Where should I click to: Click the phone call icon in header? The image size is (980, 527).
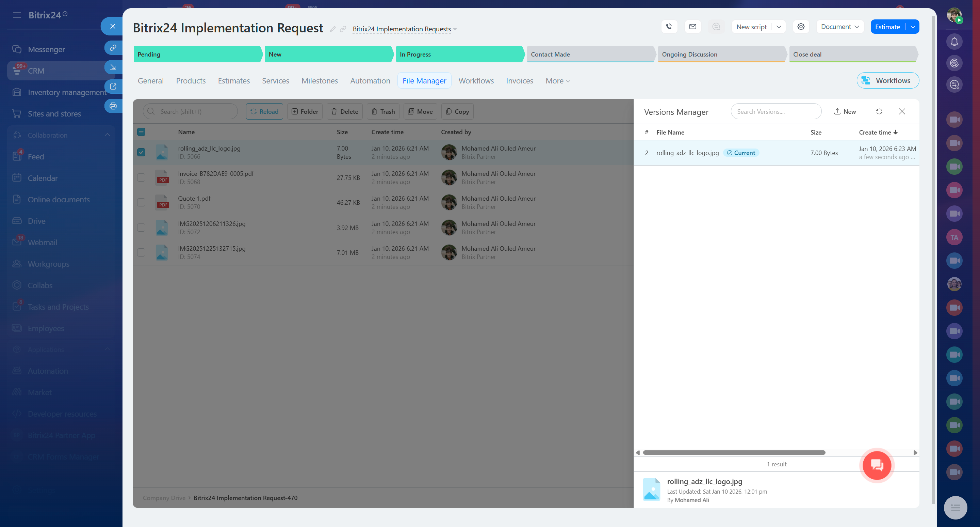coord(669,27)
